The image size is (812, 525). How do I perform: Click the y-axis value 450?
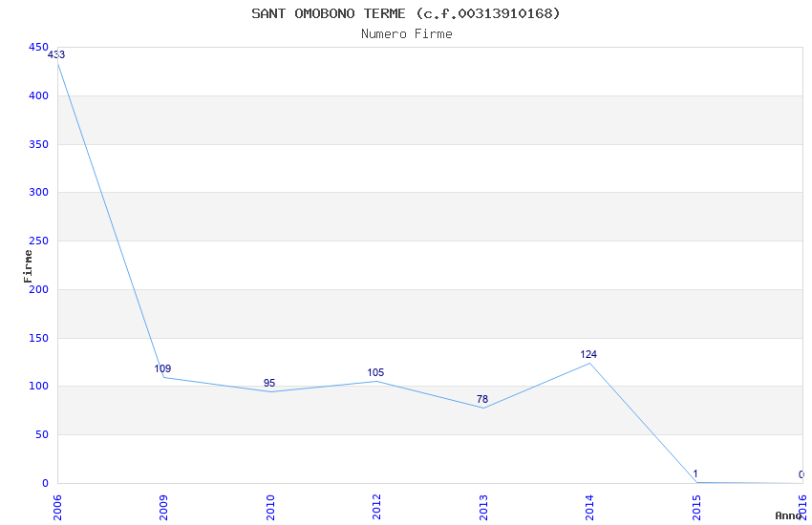click(x=38, y=47)
